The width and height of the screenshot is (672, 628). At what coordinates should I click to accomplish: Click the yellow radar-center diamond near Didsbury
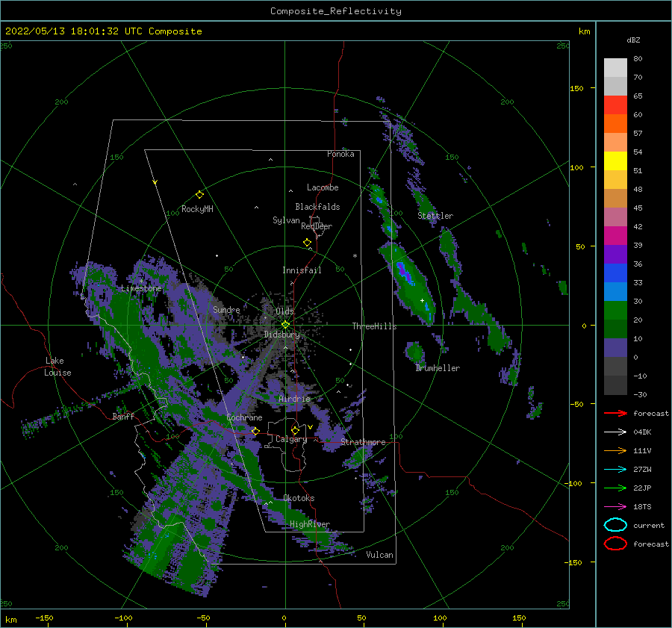285,325
